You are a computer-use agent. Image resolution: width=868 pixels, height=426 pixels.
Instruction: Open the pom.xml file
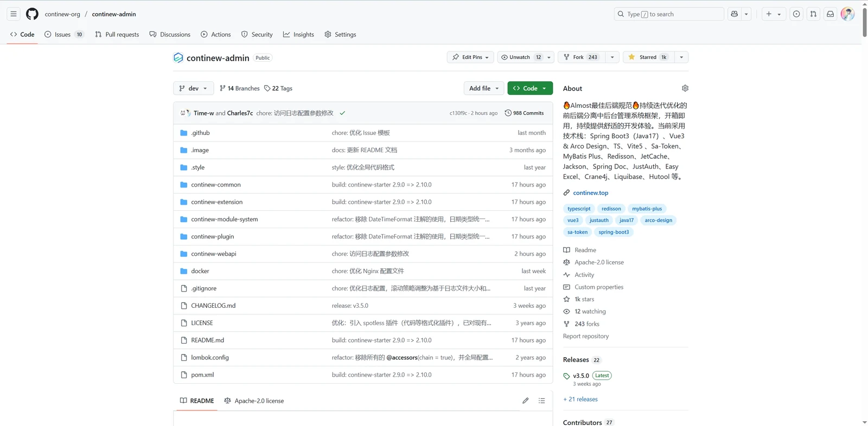coord(202,375)
